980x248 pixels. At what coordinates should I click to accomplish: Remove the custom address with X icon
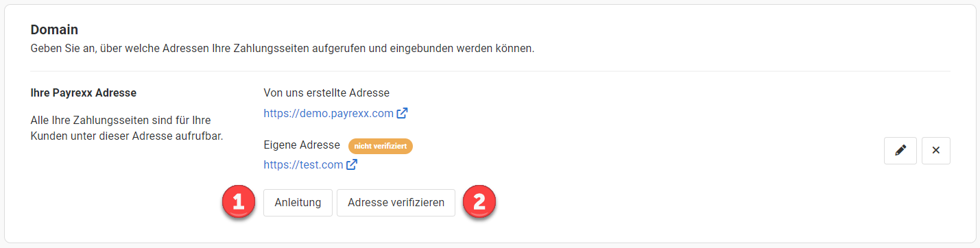(x=936, y=151)
